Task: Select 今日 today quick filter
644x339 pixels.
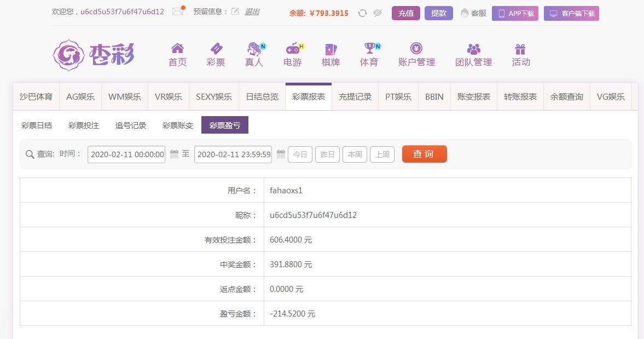Action: pos(300,154)
